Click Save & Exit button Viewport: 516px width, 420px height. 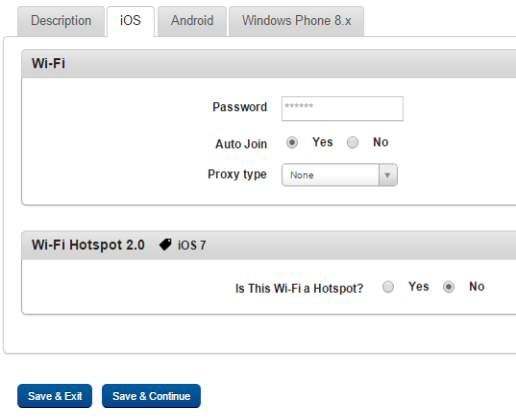tap(55, 396)
